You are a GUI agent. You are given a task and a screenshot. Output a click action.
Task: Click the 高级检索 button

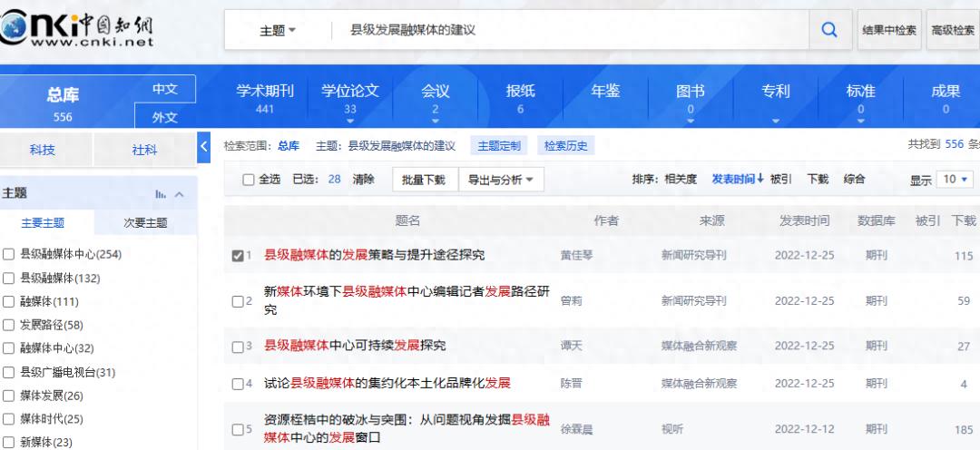952,30
